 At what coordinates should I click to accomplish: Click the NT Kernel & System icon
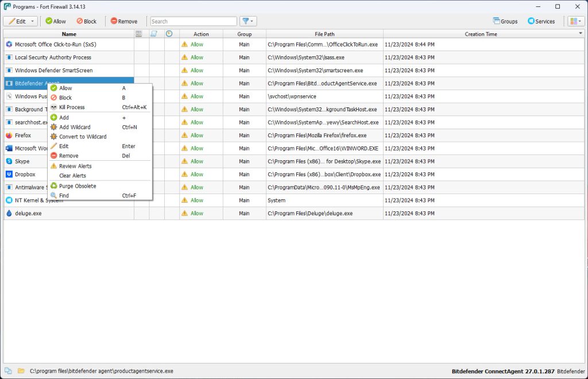click(x=9, y=200)
